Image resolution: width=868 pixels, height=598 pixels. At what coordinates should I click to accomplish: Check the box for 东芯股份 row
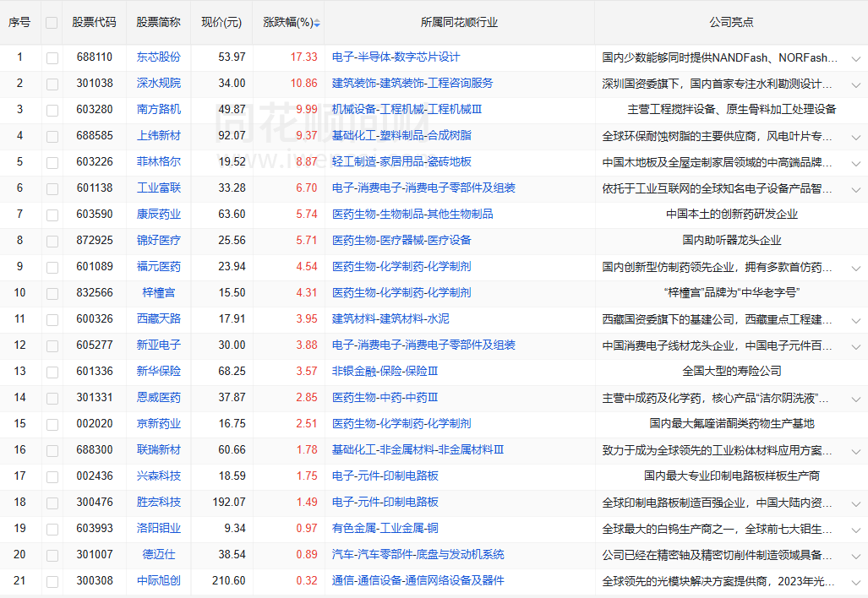(x=52, y=58)
